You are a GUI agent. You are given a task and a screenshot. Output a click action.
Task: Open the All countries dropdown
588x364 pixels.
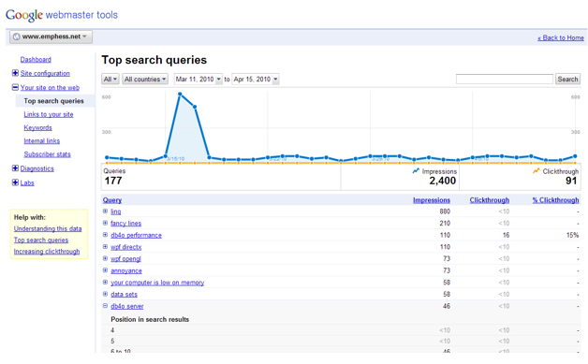point(145,80)
